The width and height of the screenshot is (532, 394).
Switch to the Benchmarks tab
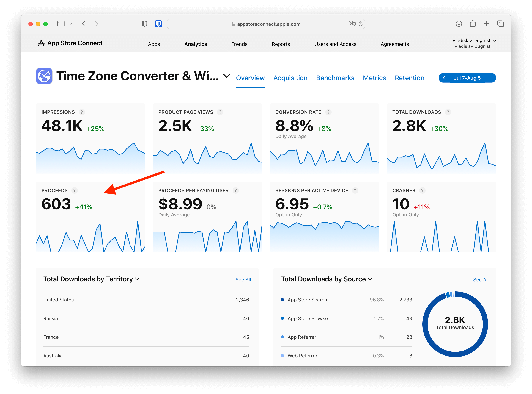(x=335, y=78)
